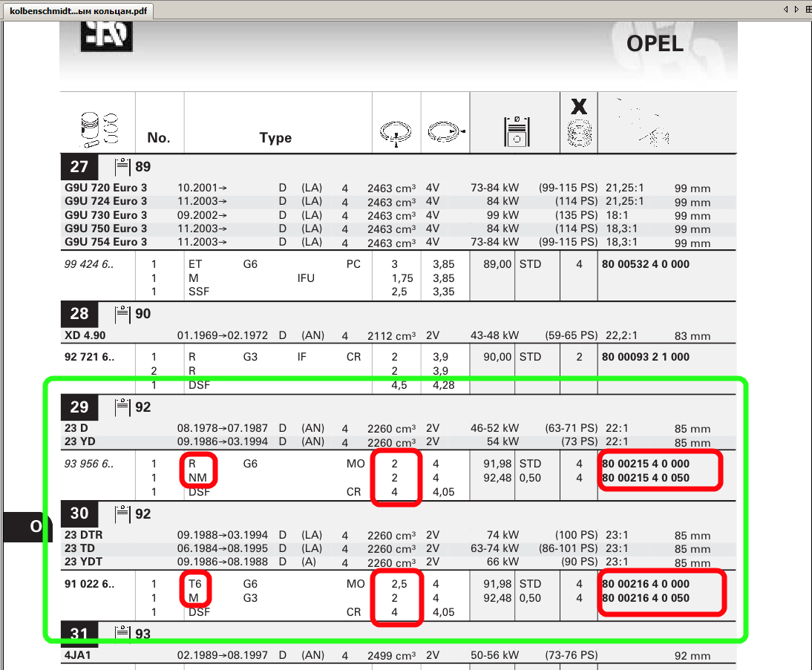Click ring set number '80 00215 4 0 050'

coord(645,478)
